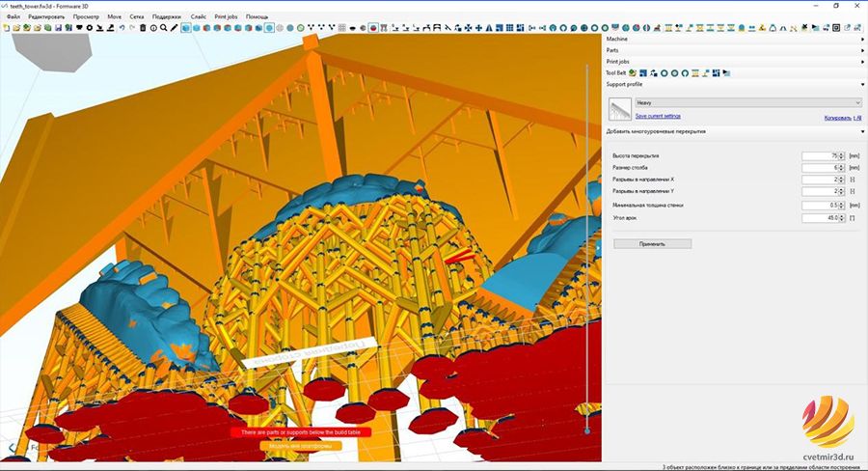Image resolution: width=868 pixels, height=471 pixels.
Task: Click the grayed redo arrow icon
Action: 132,28
